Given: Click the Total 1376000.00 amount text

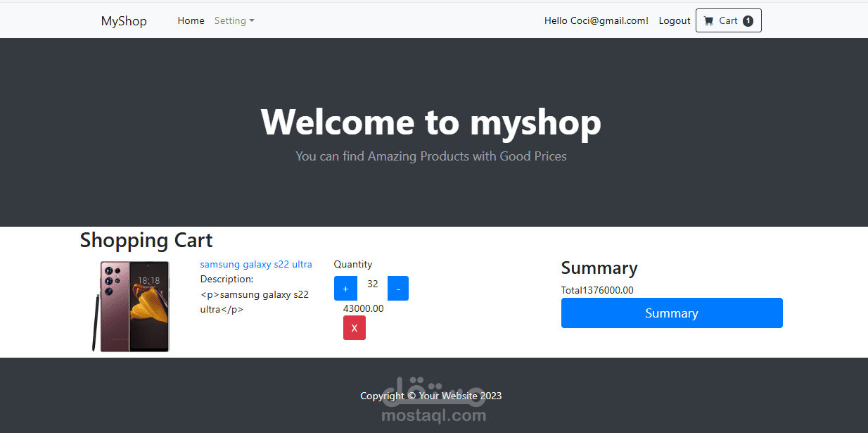Looking at the screenshot, I should 597,290.
